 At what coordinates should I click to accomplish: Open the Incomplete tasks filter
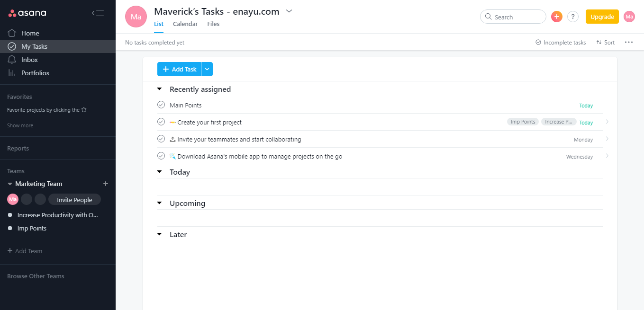[x=561, y=43]
